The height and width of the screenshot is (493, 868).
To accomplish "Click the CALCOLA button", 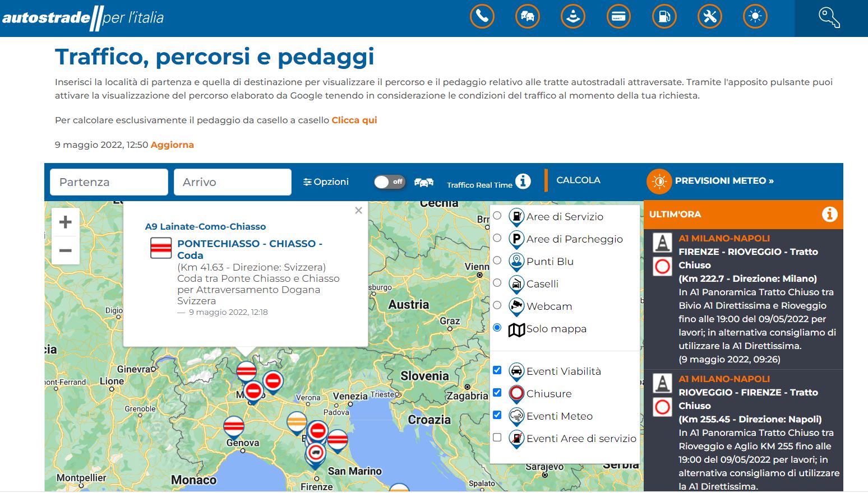I will click(x=578, y=180).
